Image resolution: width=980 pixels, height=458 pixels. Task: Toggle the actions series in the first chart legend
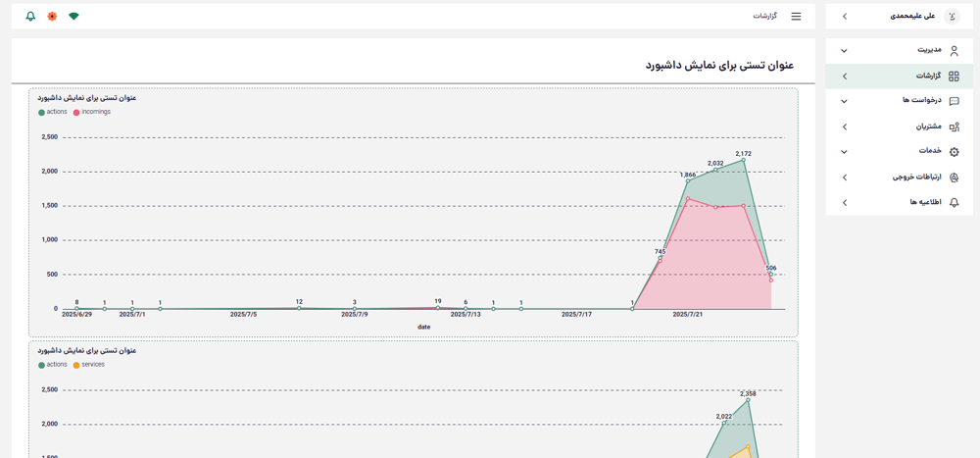point(56,112)
